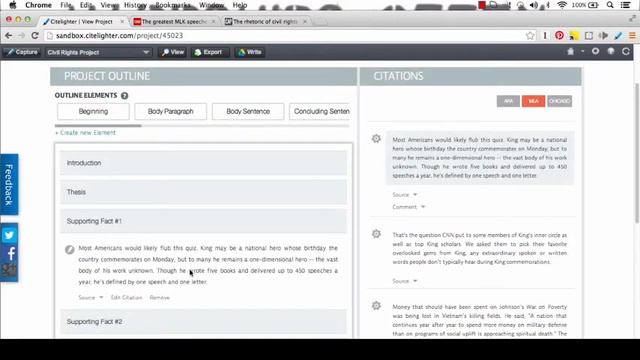Select the Introduction outline row
Image resolution: width=640 pixels, height=360 pixels.
[203, 163]
